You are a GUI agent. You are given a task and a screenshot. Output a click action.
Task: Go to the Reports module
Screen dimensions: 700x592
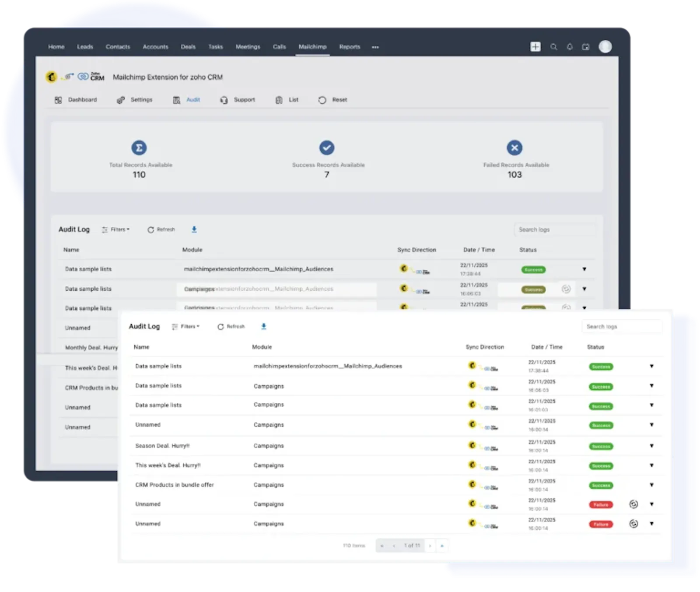[350, 47]
